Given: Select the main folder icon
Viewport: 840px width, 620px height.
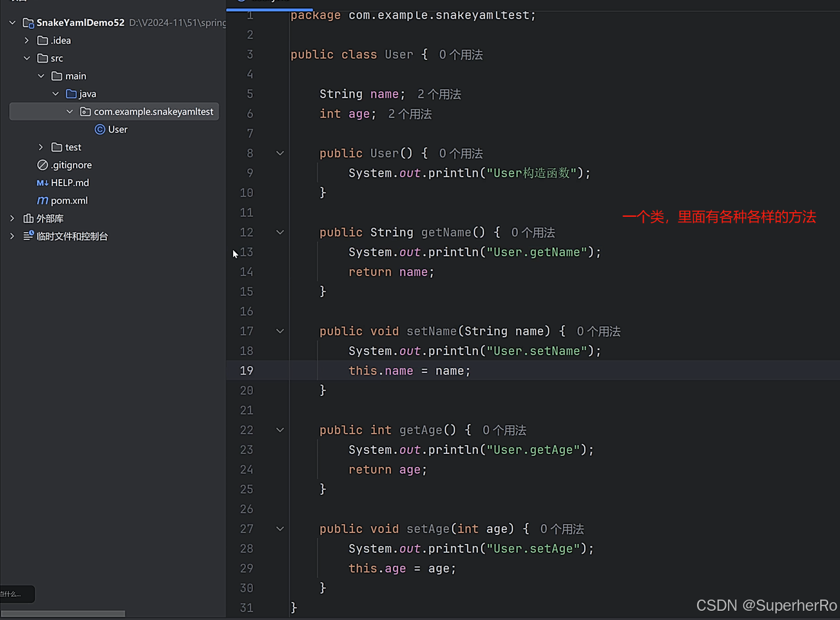Looking at the screenshot, I should (x=57, y=76).
